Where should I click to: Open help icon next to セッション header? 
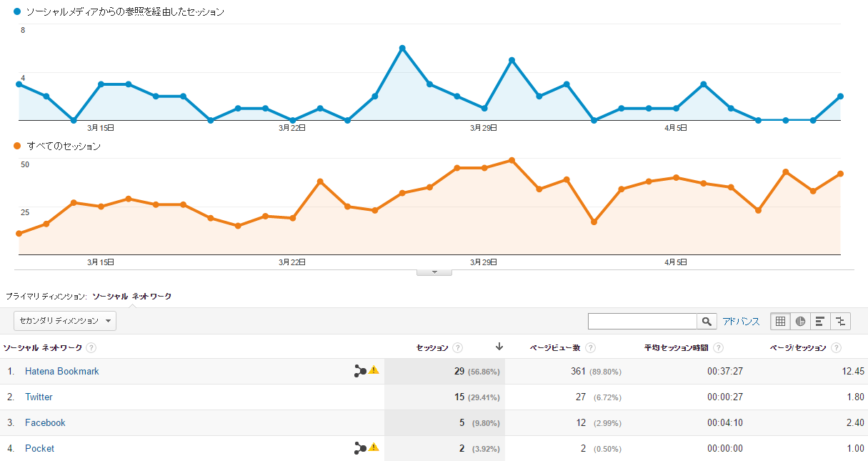tap(457, 348)
